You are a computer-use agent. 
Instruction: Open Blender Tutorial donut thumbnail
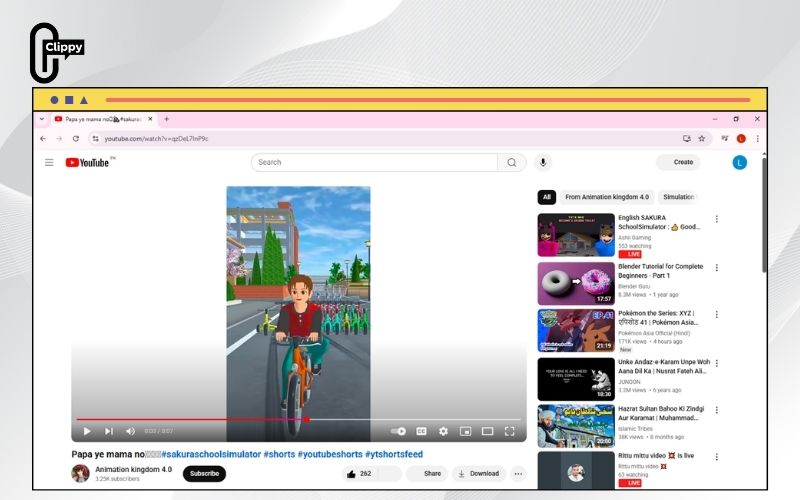click(x=576, y=284)
